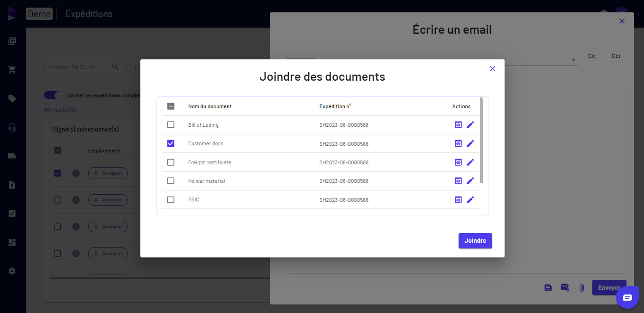This screenshot has height=313, width=644.
Task: Click the Joindre button
Action: tap(475, 241)
